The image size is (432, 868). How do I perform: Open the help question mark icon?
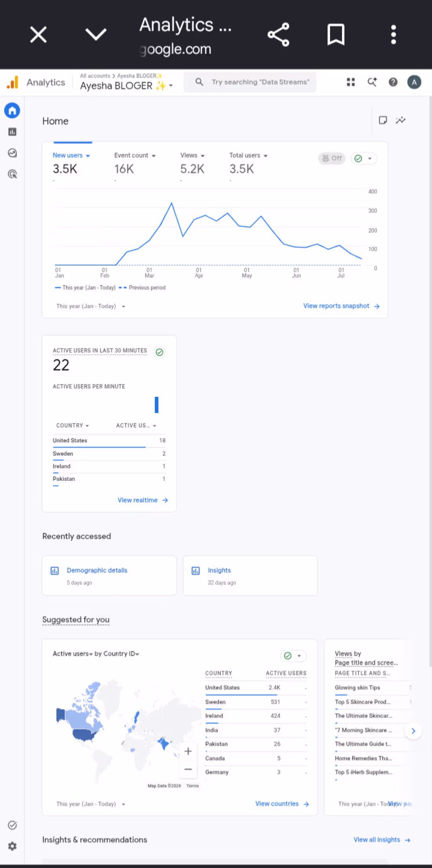(393, 82)
